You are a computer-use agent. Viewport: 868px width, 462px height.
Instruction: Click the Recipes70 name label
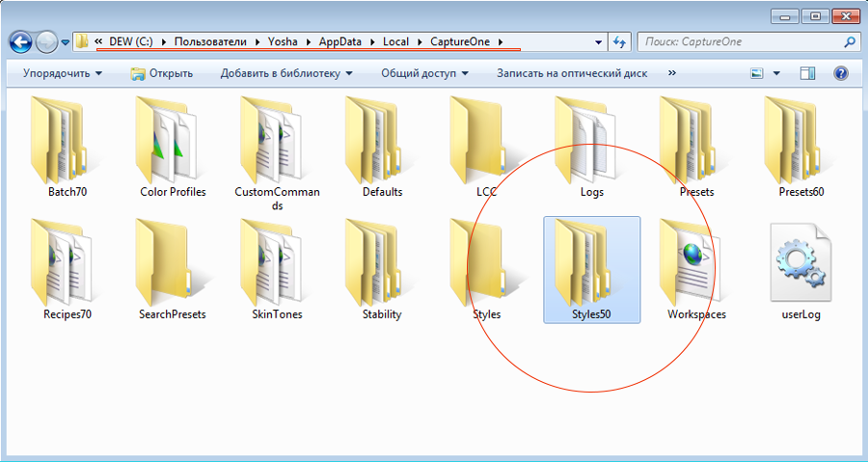68,314
